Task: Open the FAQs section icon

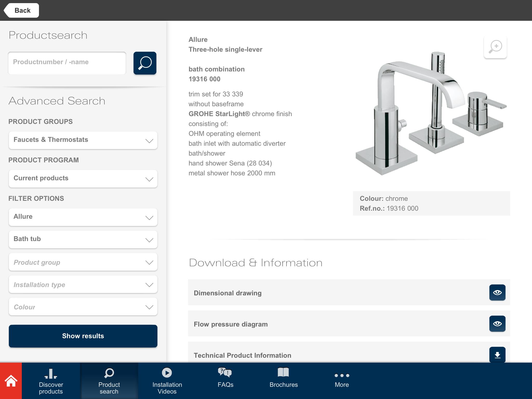Action: [x=225, y=373]
